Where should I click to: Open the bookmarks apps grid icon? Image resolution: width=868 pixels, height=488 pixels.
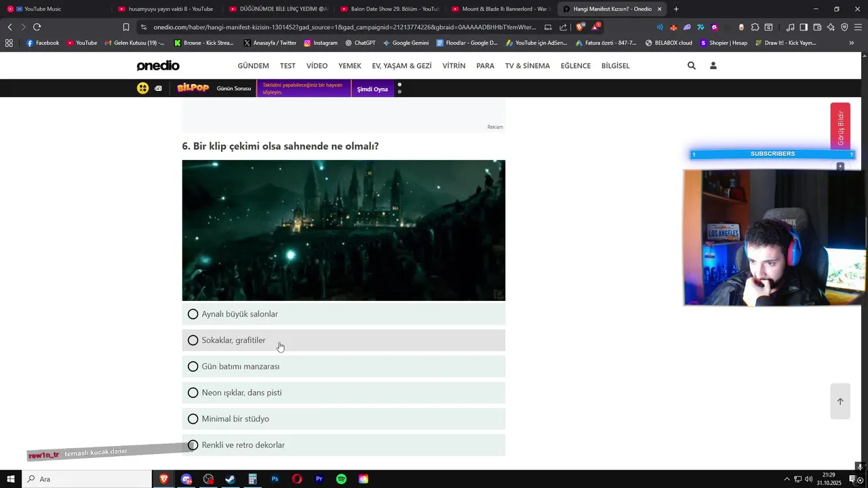click(9, 43)
